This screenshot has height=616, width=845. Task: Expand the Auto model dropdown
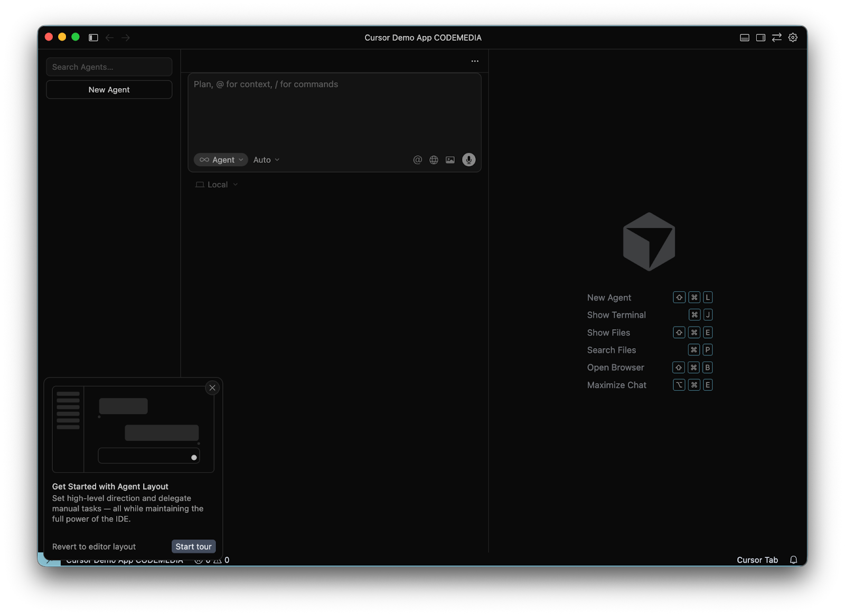[266, 160]
